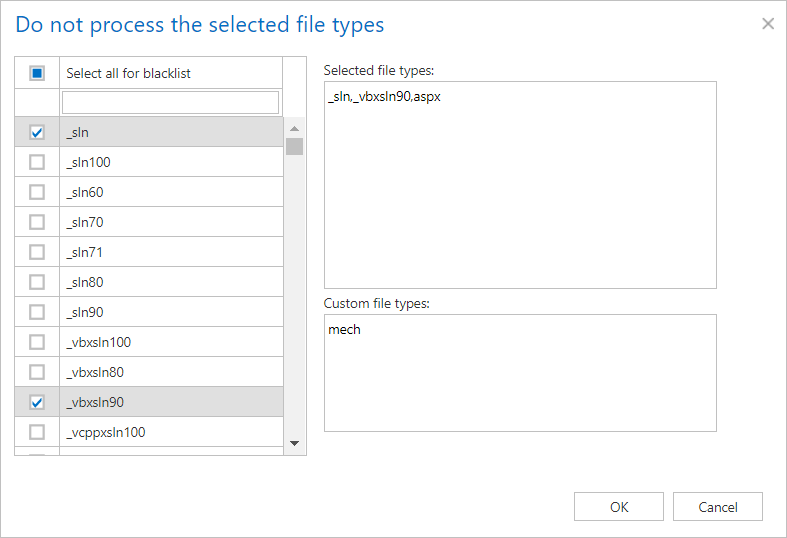Check the _vcppxsln100 checkbox

37,432
